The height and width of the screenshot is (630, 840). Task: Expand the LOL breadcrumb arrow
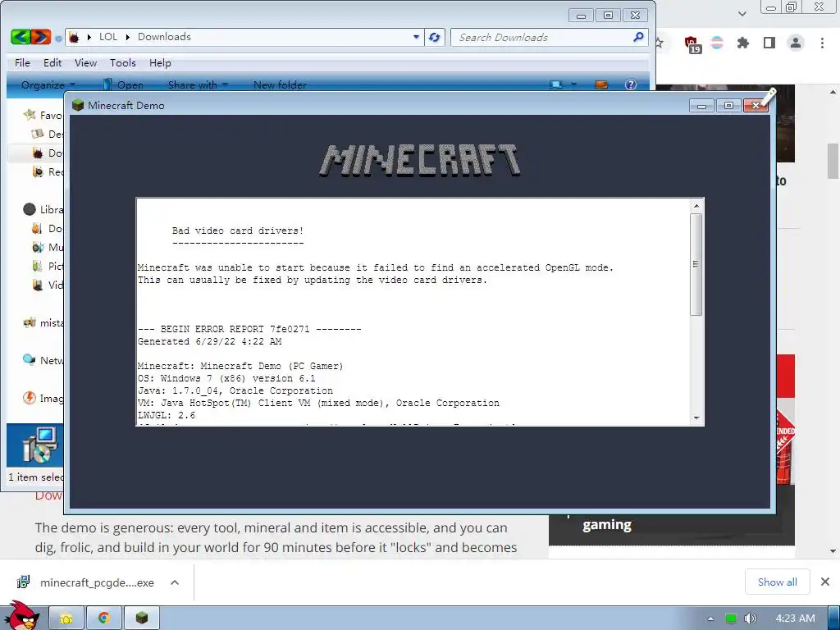(x=127, y=37)
